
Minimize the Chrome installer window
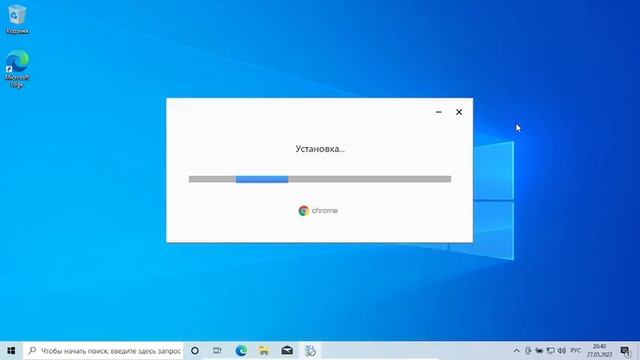point(438,112)
